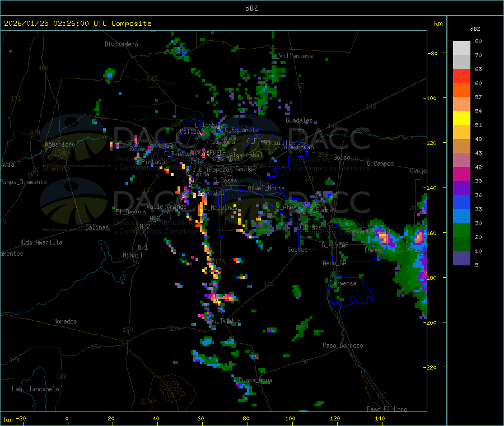Click the yellow 51-54 dBZ legend swatch
504x426 pixels.
(x=461, y=118)
